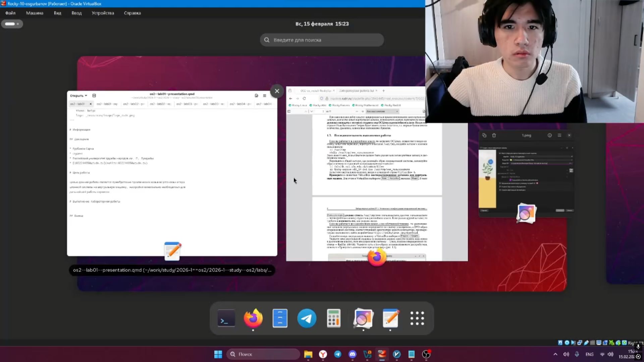This screenshot has width=644, height=362.
Task: Switch the ENG keyboard language indicator
Action: tap(589, 354)
